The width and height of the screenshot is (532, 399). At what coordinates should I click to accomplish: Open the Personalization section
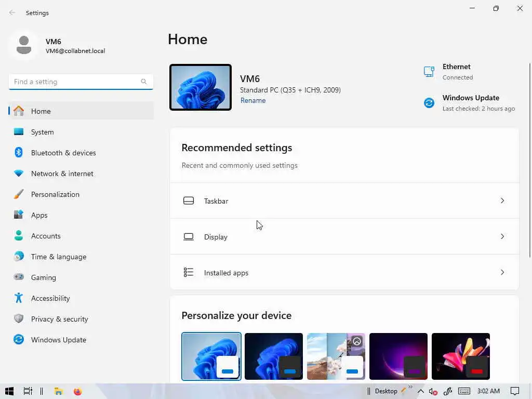81,194
